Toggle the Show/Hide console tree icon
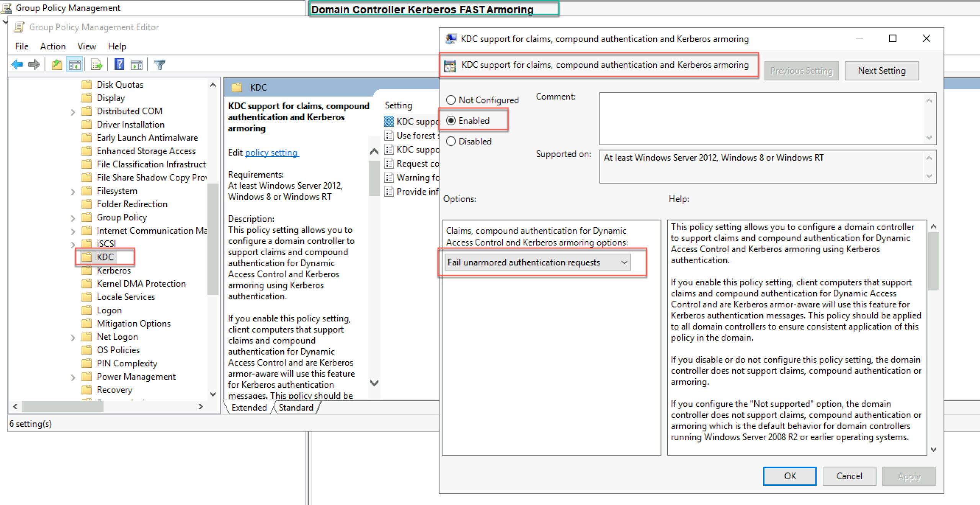This screenshot has width=980, height=505. 75,64
